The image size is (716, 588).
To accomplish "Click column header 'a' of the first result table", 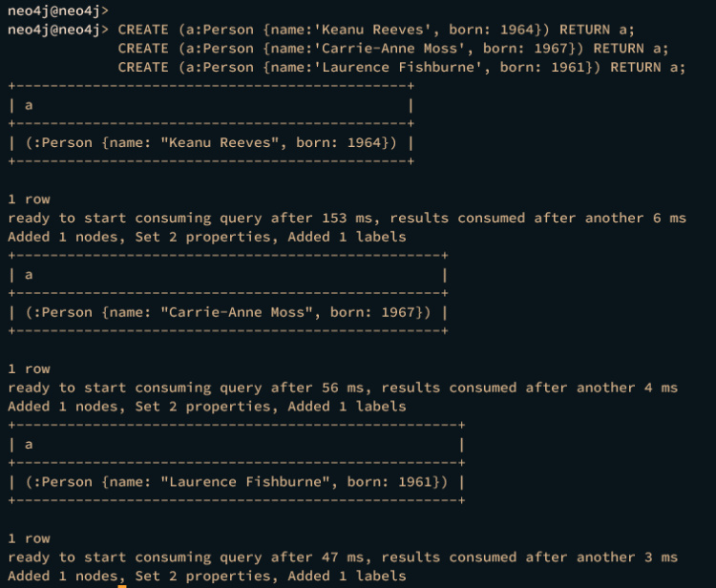I will (x=29, y=105).
